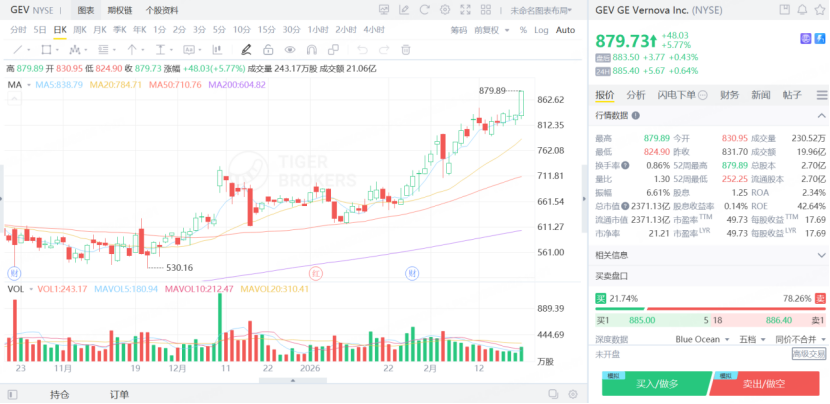Open the 分析 tab in quote panel
Image resolution: width=830 pixels, height=404 pixels.
636,95
